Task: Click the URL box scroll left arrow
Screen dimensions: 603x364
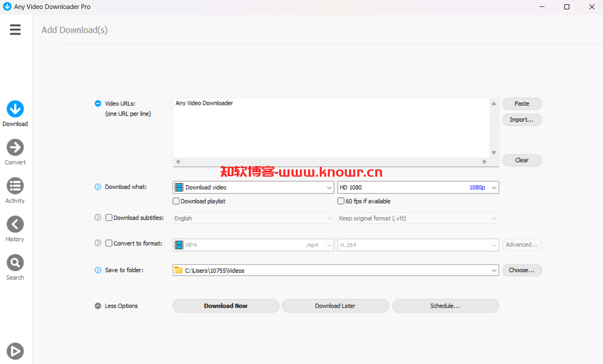Action: (178, 162)
